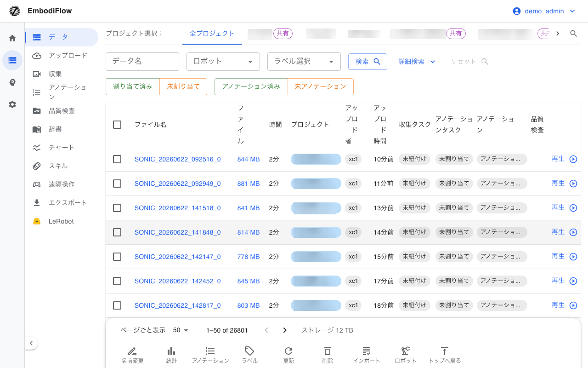Click the magnifier icon beside project tabs
The image size is (588, 368).
pos(573,34)
